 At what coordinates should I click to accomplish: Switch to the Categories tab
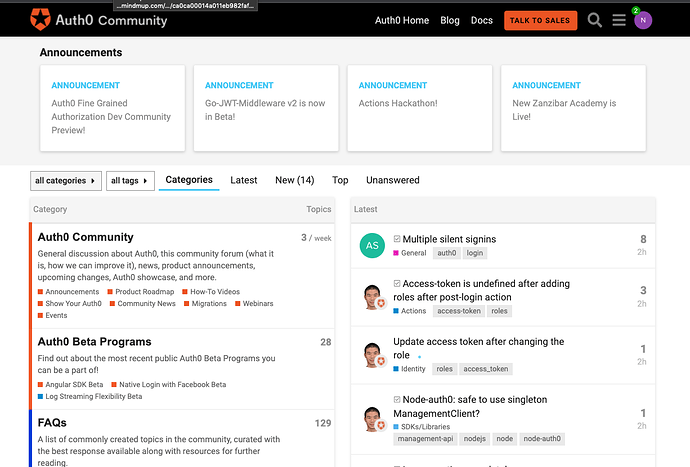point(189,180)
